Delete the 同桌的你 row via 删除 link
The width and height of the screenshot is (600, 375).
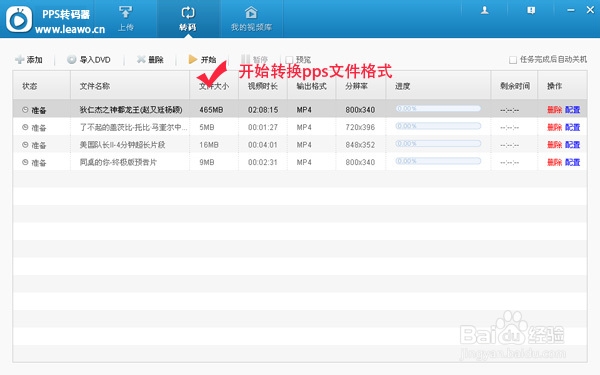coord(554,162)
